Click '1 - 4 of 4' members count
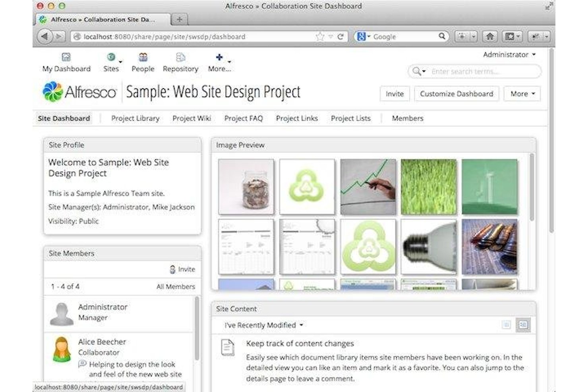 (65, 286)
